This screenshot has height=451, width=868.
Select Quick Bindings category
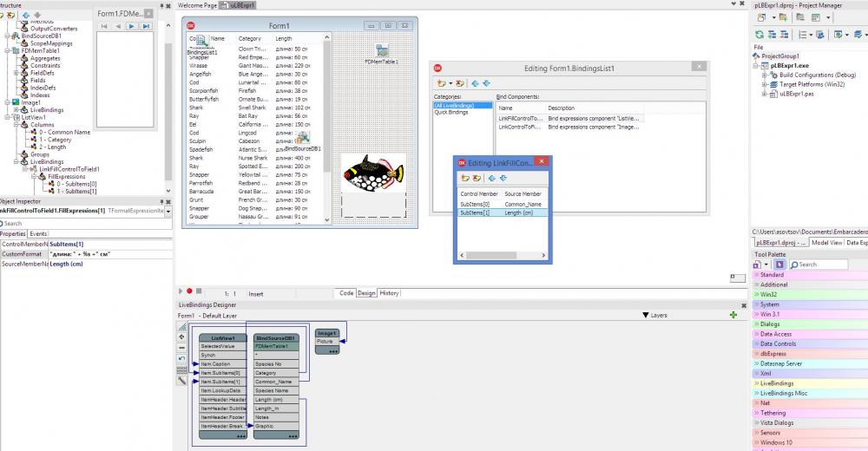coord(451,113)
